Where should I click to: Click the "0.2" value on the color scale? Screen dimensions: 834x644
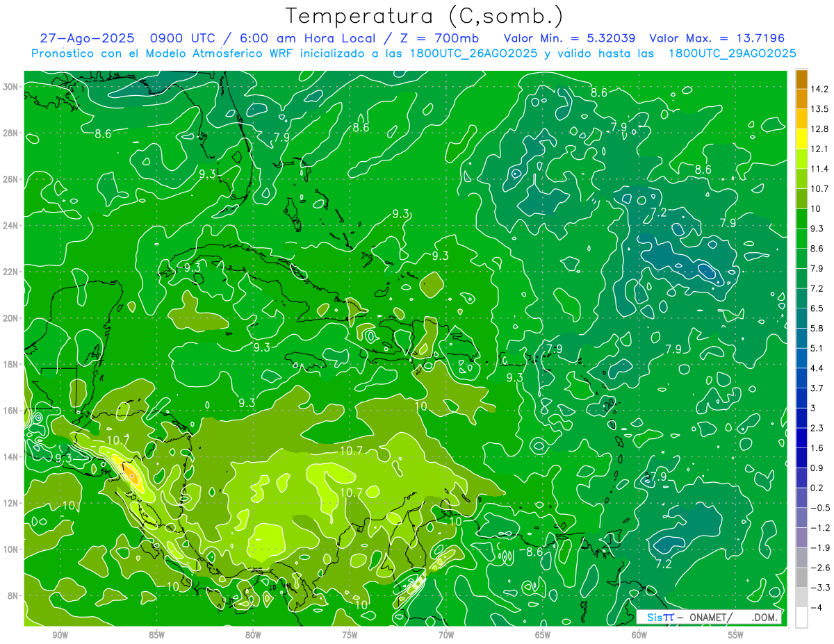pos(817,488)
